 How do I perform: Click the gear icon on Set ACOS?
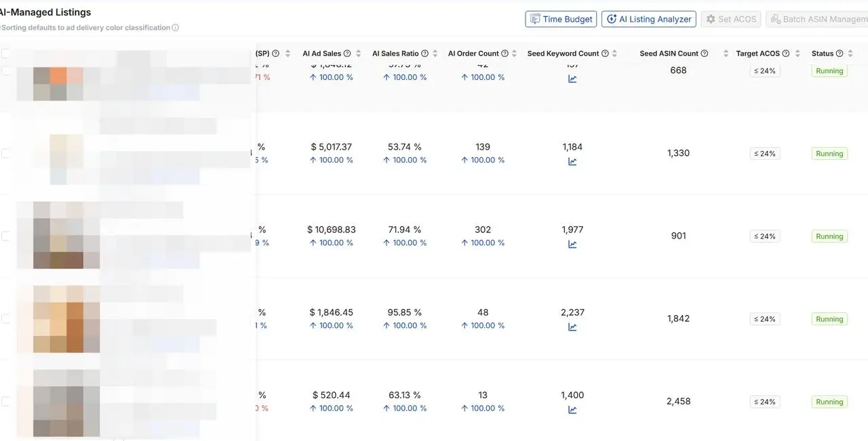[711, 19]
